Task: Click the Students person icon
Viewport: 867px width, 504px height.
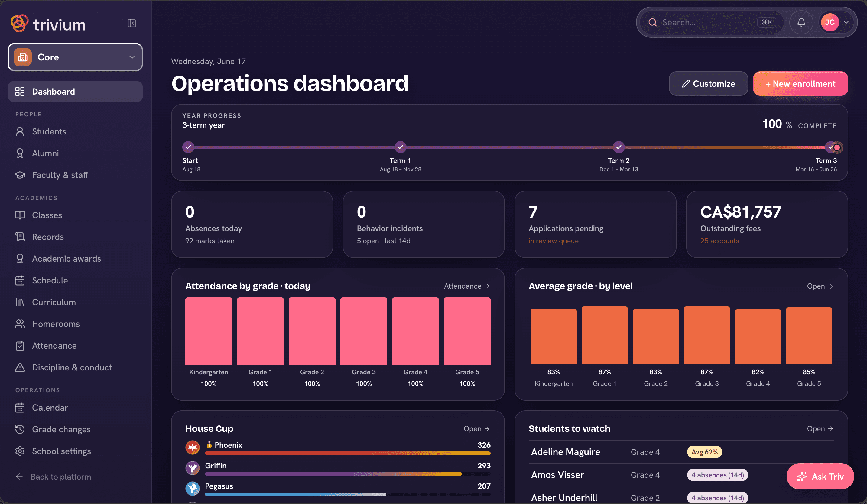Action: [x=20, y=131]
